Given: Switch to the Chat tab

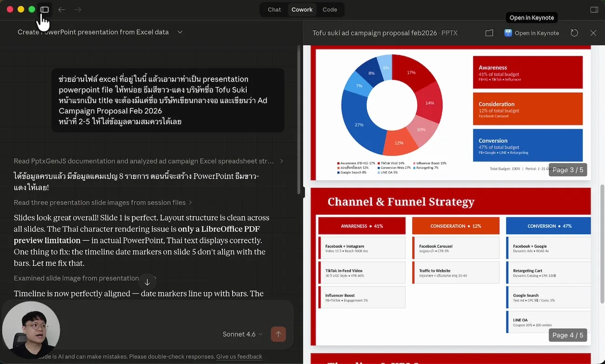Looking at the screenshot, I should point(274,9).
